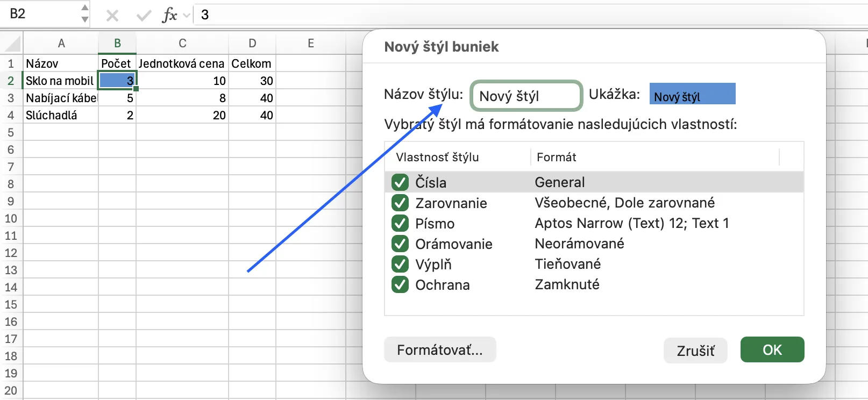Click the Všeobecné, Dole zarovnané format text

pos(624,203)
